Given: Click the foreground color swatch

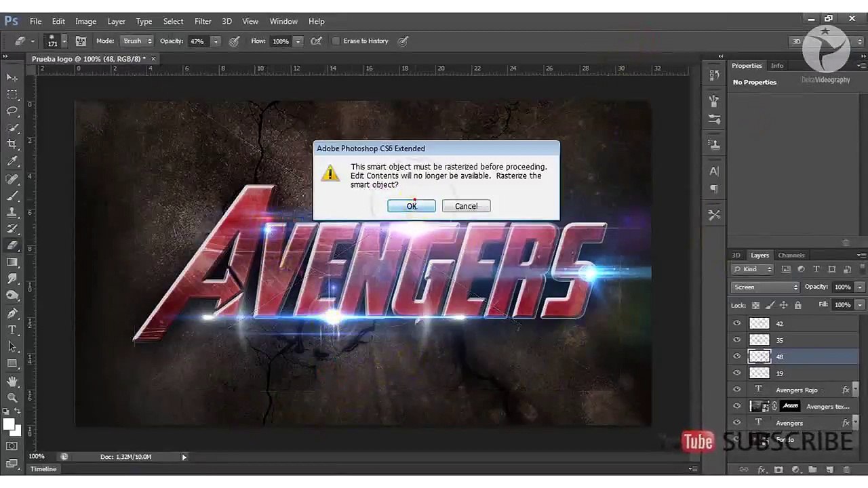Looking at the screenshot, I should click(9, 424).
